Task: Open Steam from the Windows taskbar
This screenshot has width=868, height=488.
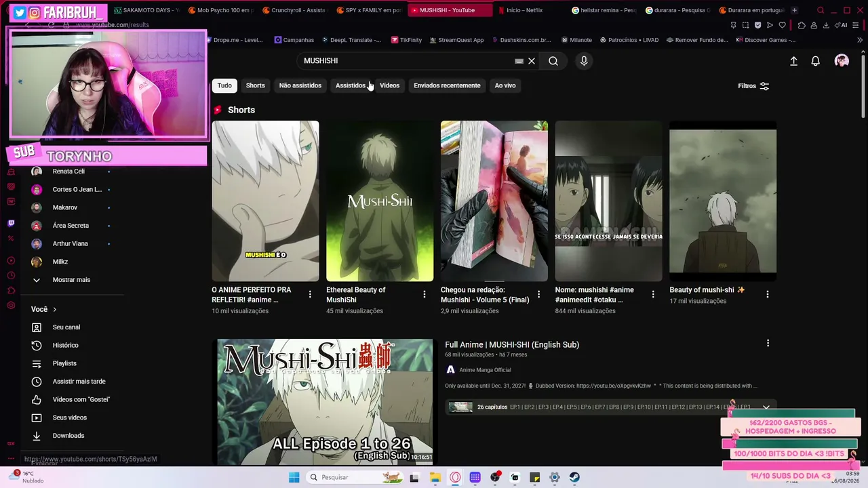Action: point(574,477)
